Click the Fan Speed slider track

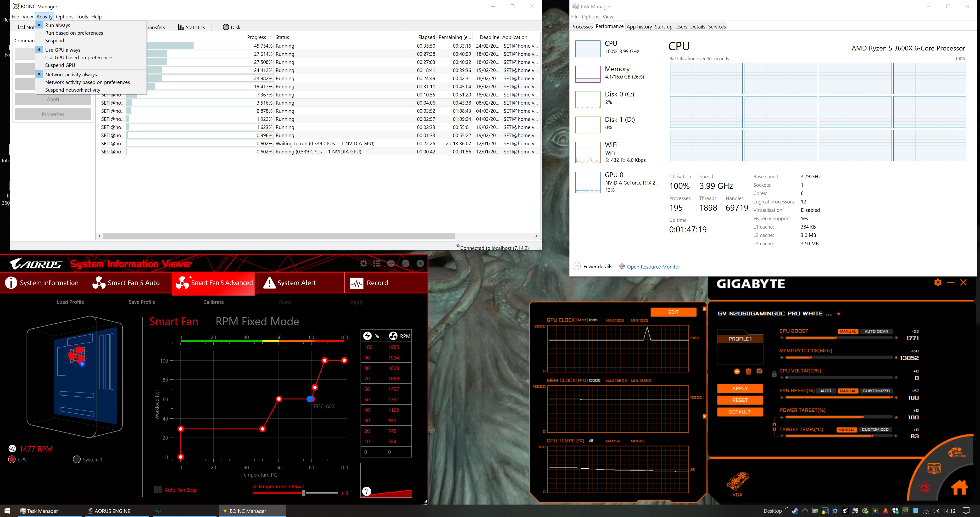[839, 398]
